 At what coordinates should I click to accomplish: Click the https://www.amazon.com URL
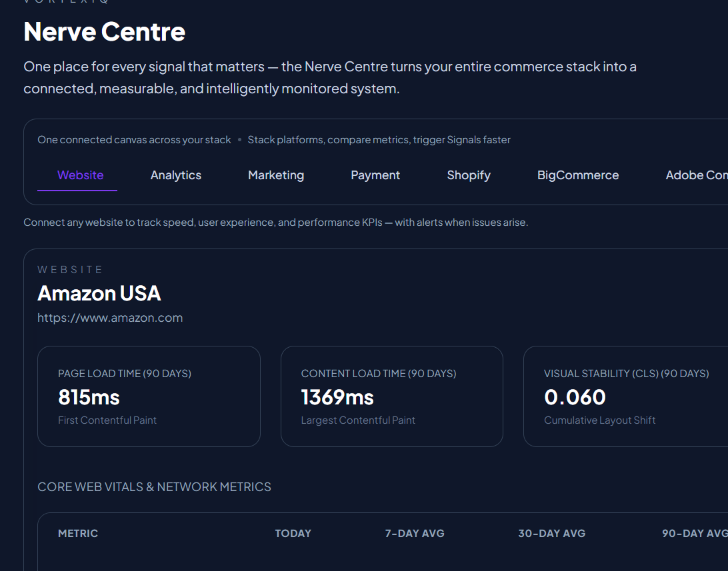(110, 318)
